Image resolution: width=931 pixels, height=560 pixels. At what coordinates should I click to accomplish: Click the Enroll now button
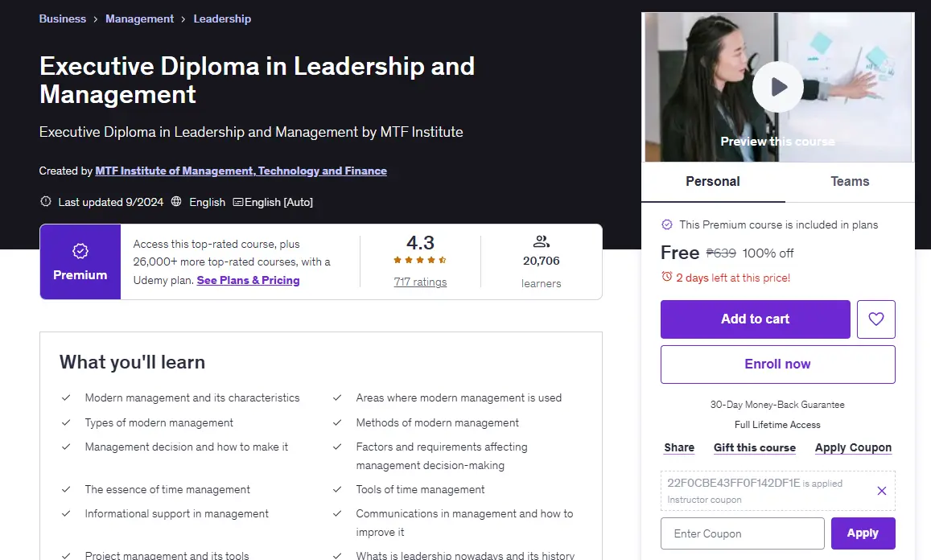(778, 364)
